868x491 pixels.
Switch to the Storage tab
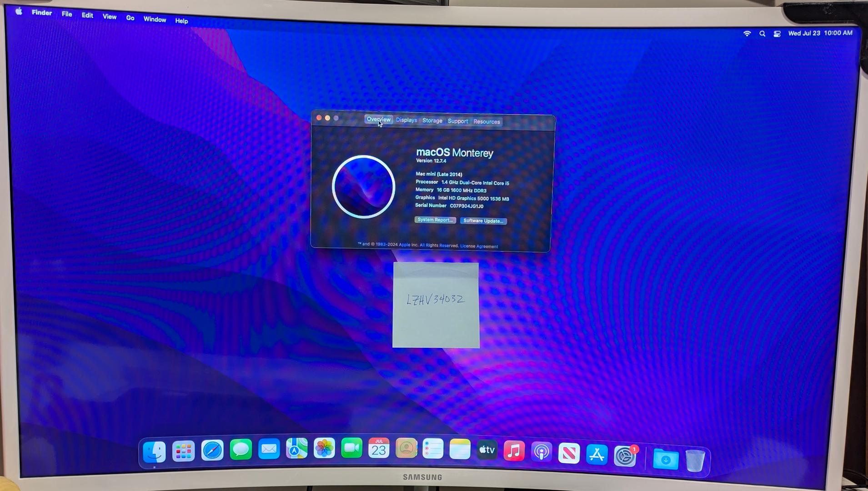click(x=432, y=120)
